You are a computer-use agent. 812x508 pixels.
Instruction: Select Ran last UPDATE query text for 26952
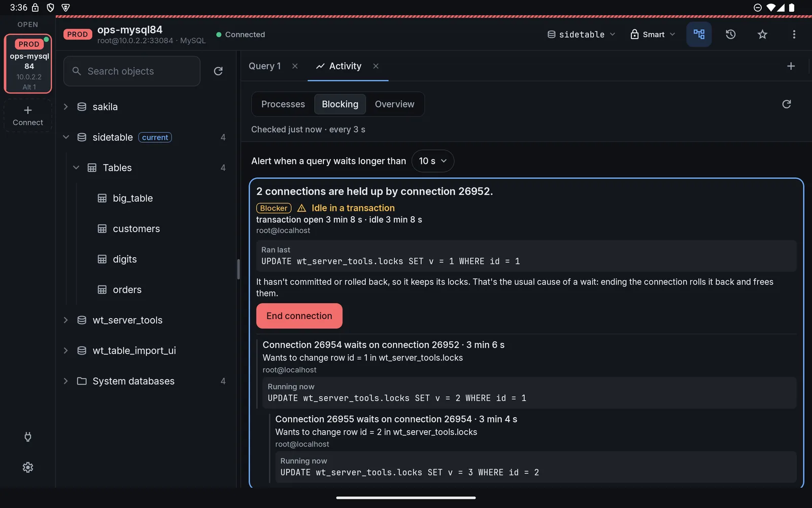pyautogui.click(x=391, y=262)
